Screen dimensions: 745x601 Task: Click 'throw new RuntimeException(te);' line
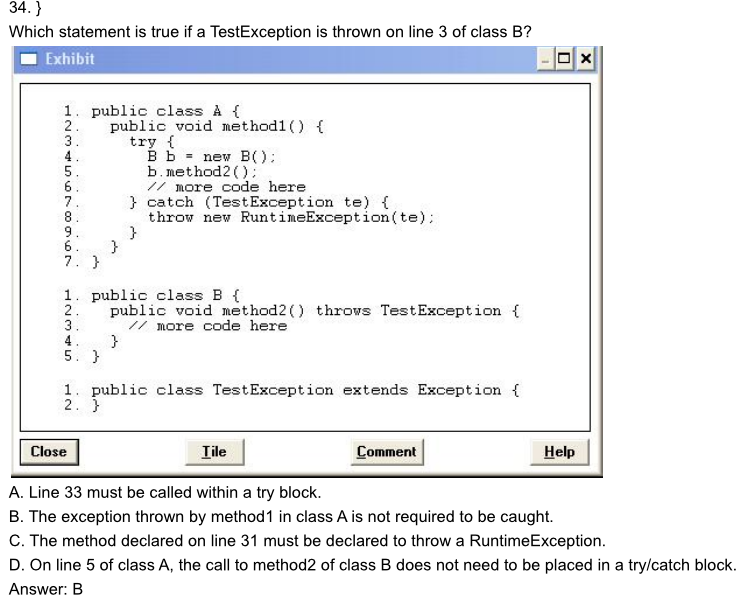click(x=290, y=218)
